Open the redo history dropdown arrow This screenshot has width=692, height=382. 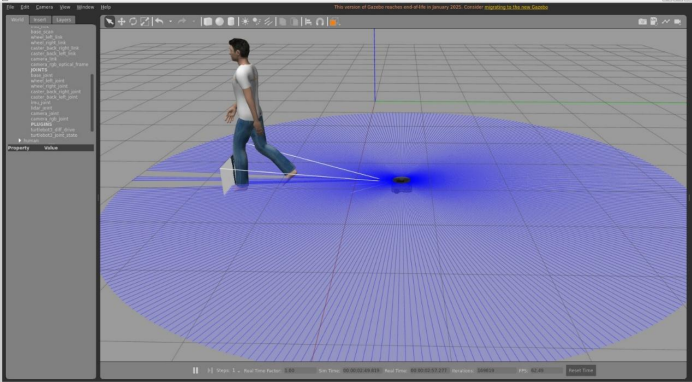(x=193, y=22)
